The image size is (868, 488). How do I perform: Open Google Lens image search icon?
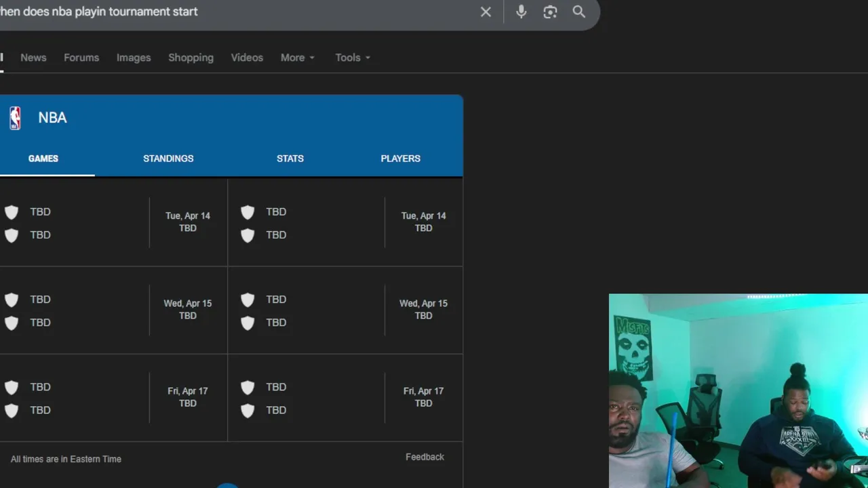(x=550, y=12)
